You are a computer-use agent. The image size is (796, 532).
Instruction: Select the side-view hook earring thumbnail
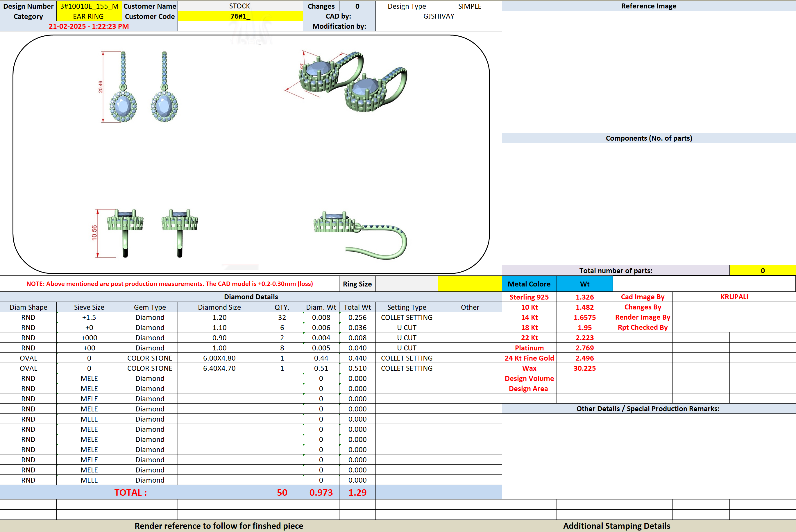point(360,235)
